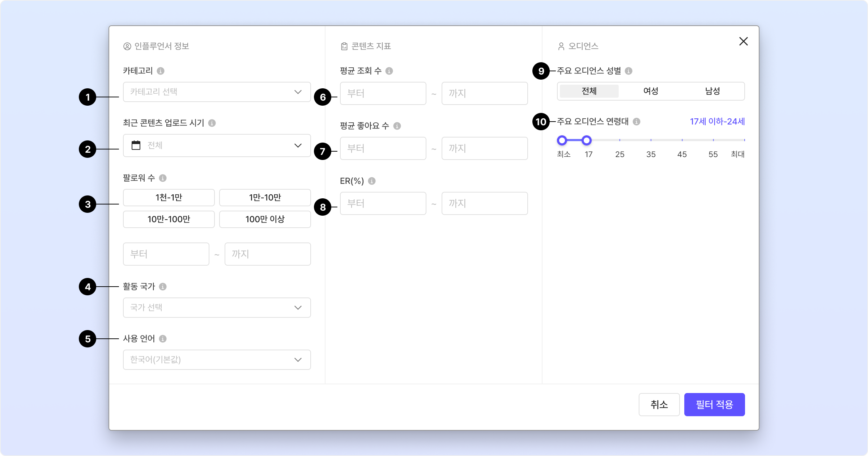Open the 카테고리 선택 dropdown
The image size is (868, 456).
click(x=217, y=92)
